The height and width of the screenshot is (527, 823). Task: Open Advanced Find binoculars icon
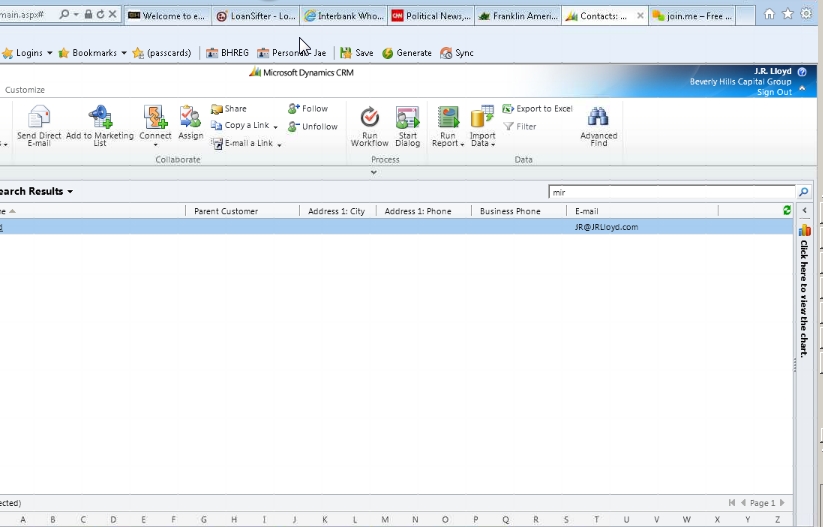pos(598,118)
